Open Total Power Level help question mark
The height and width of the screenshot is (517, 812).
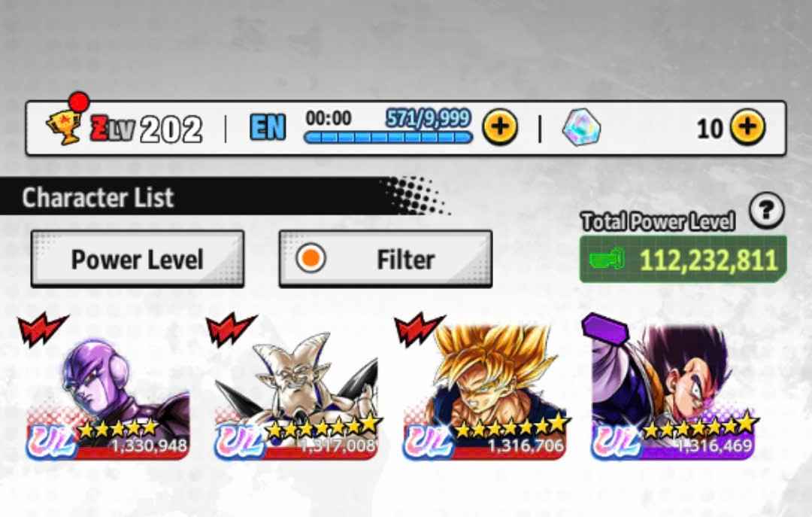tap(766, 211)
